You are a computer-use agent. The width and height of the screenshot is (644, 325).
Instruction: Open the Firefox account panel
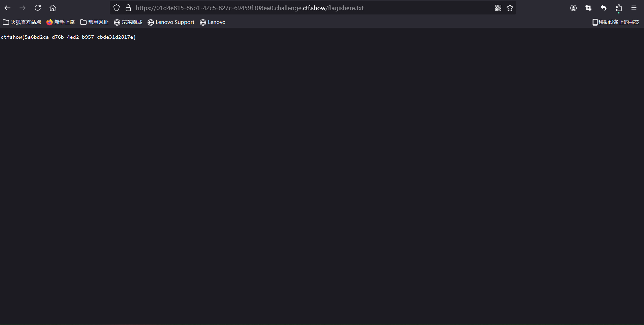pos(573,8)
